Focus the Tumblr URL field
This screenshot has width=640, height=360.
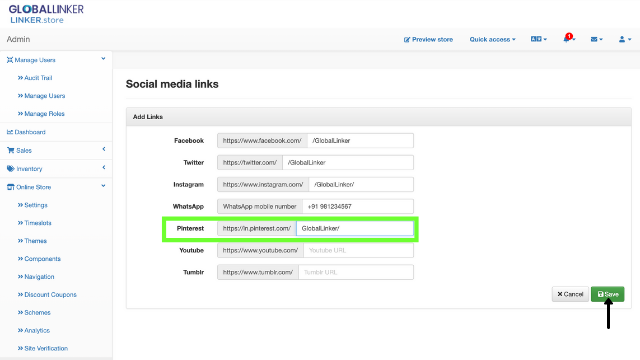pos(356,272)
